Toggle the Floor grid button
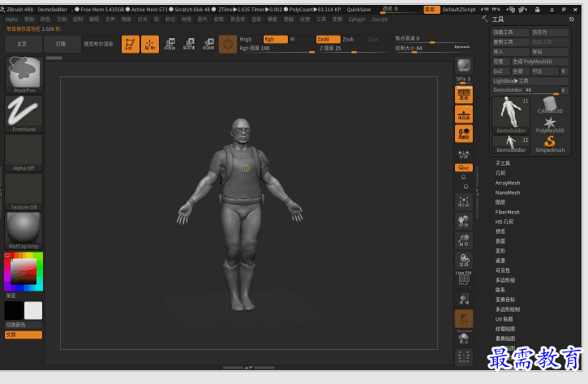The height and width of the screenshot is (384, 588). coord(464,114)
